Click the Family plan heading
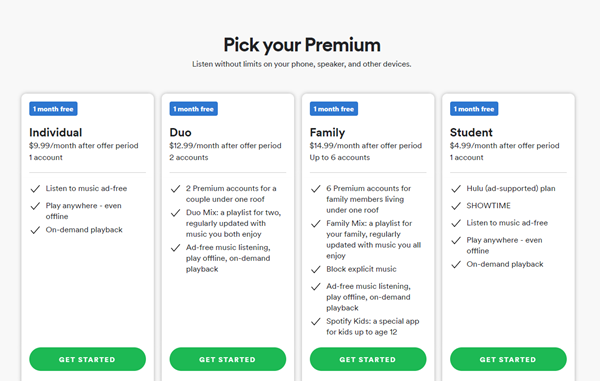 pos(327,133)
